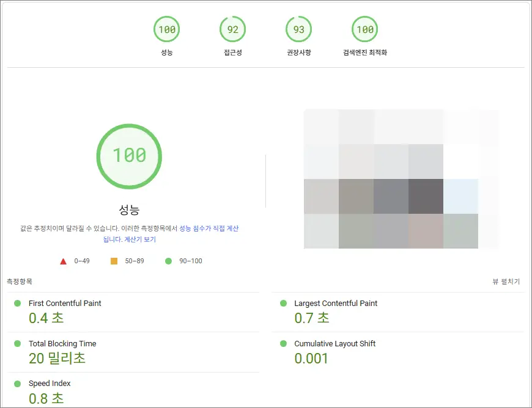
Task: Click the orange square 50–89 legend icon
Action: [114, 261]
